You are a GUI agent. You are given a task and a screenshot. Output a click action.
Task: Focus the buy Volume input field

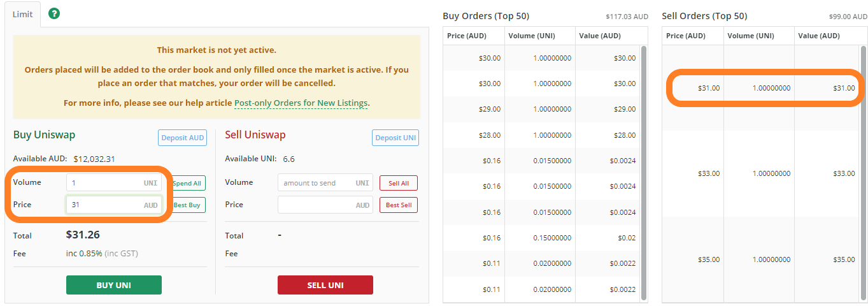[114, 182]
